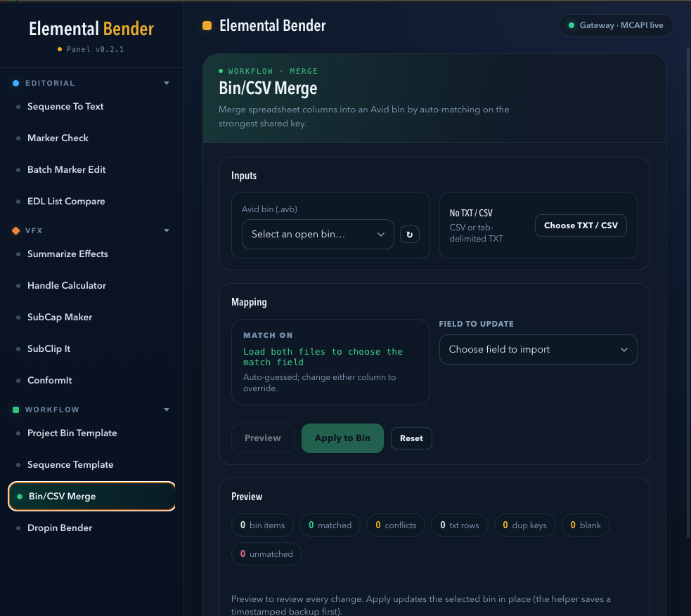Collapse the EDITORIAL section arrow
The height and width of the screenshot is (616, 691).
click(x=167, y=83)
